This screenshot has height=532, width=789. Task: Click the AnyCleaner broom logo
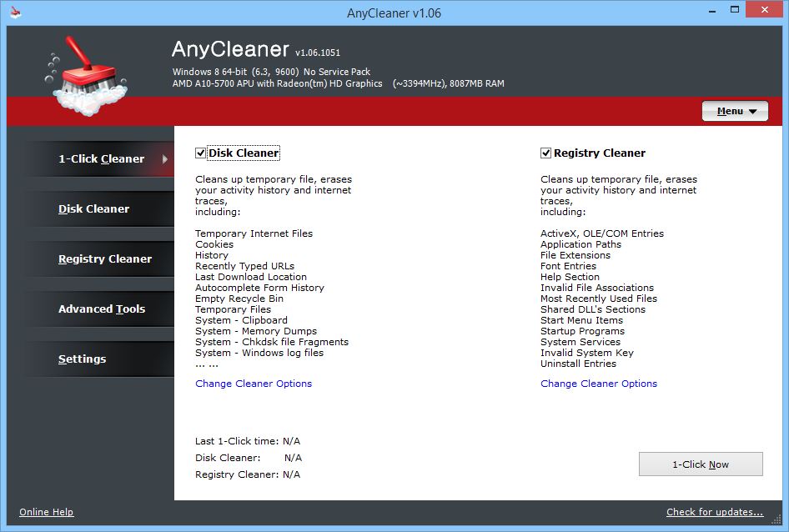(86, 76)
